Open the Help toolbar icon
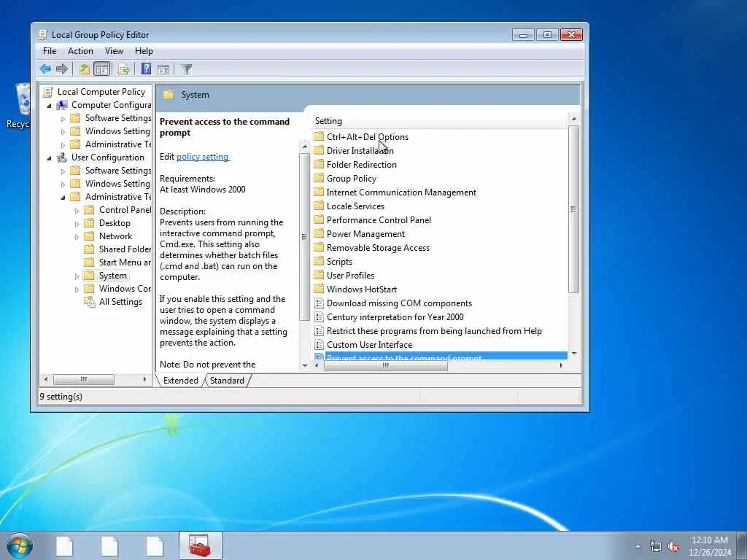Screen dimensions: 747x560 [146, 69]
